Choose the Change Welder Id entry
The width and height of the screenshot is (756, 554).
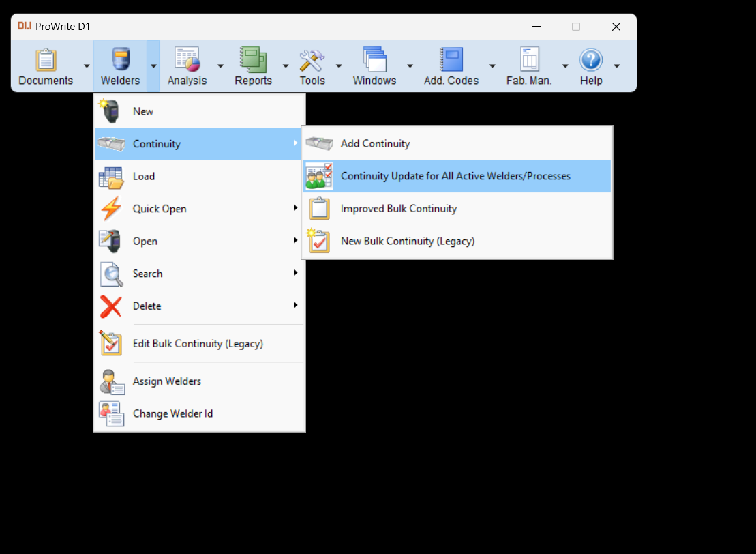coord(200,413)
